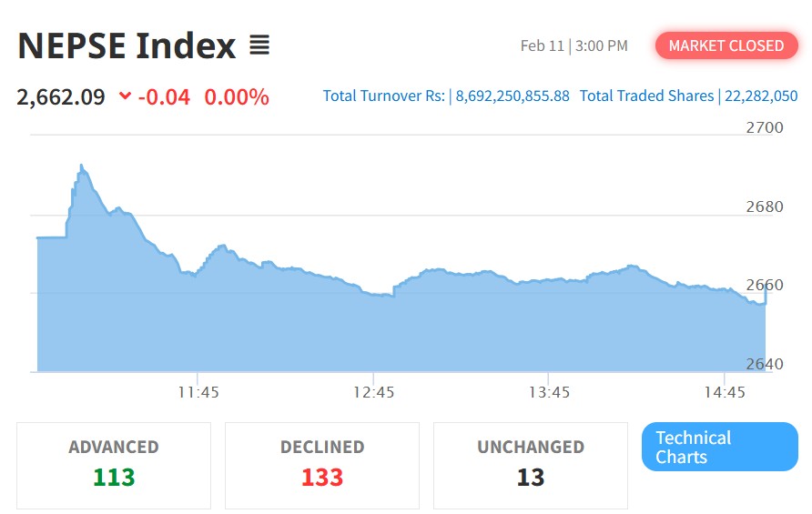This screenshot has width=812, height=514.
Task: Click the 12:45 time axis label
Action: click(373, 392)
